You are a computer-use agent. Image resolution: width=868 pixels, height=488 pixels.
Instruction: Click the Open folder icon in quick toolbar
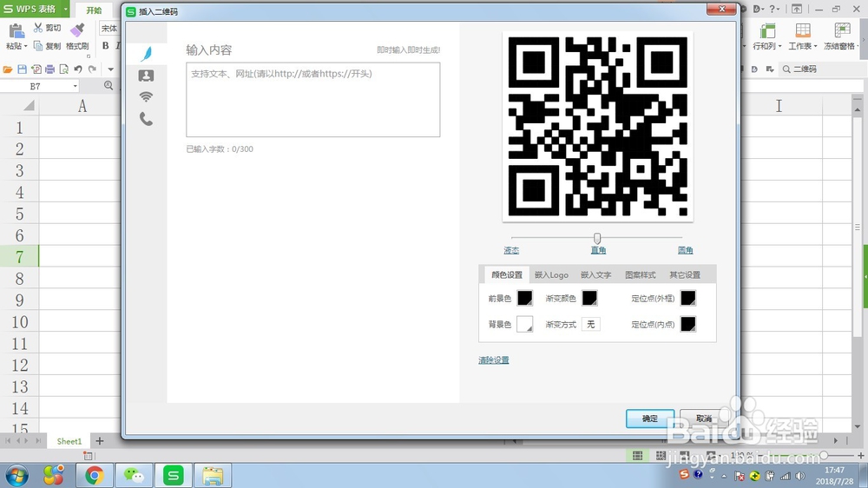[8, 69]
